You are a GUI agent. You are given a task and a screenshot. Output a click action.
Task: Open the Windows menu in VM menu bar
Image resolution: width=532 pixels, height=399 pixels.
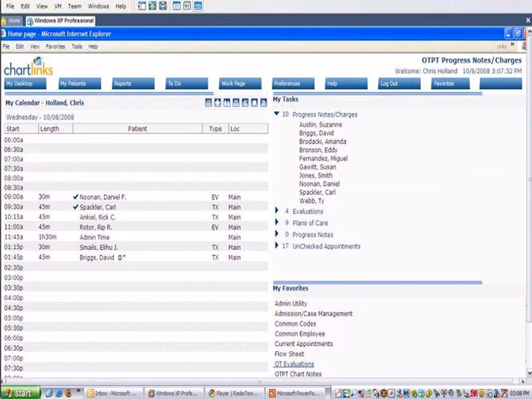98,6
